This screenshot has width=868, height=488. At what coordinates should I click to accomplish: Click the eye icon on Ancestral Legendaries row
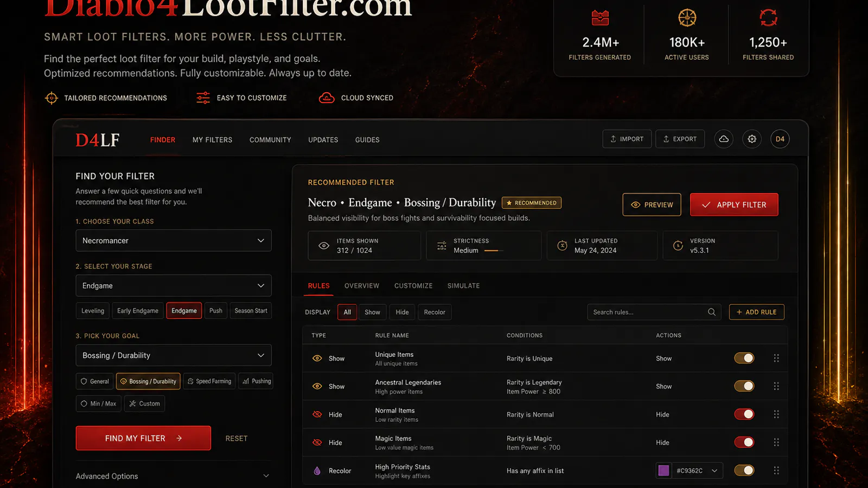pyautogui.click(x=317, y=387)
